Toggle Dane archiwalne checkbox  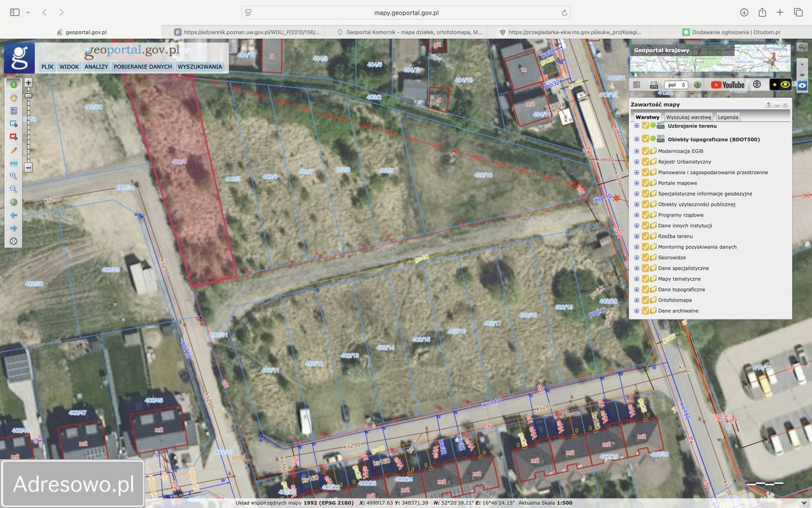(x=646, y=311)
